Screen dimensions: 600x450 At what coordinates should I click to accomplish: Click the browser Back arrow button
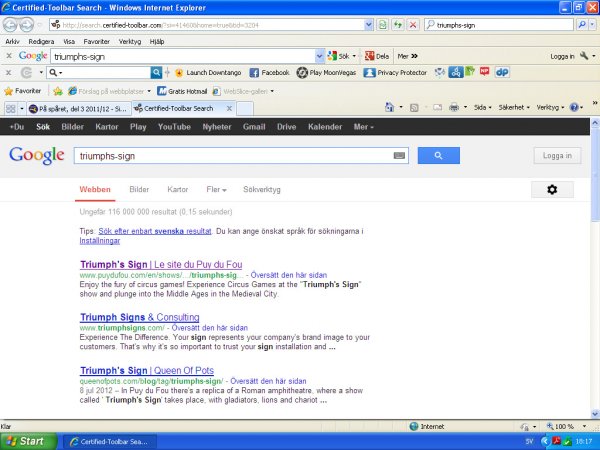(10, 25)
